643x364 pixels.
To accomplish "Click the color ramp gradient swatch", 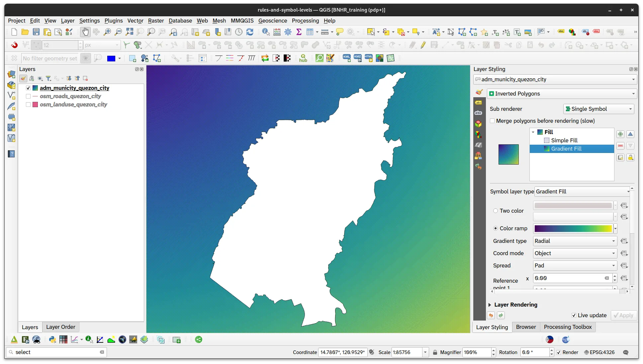I will (573, 228).
